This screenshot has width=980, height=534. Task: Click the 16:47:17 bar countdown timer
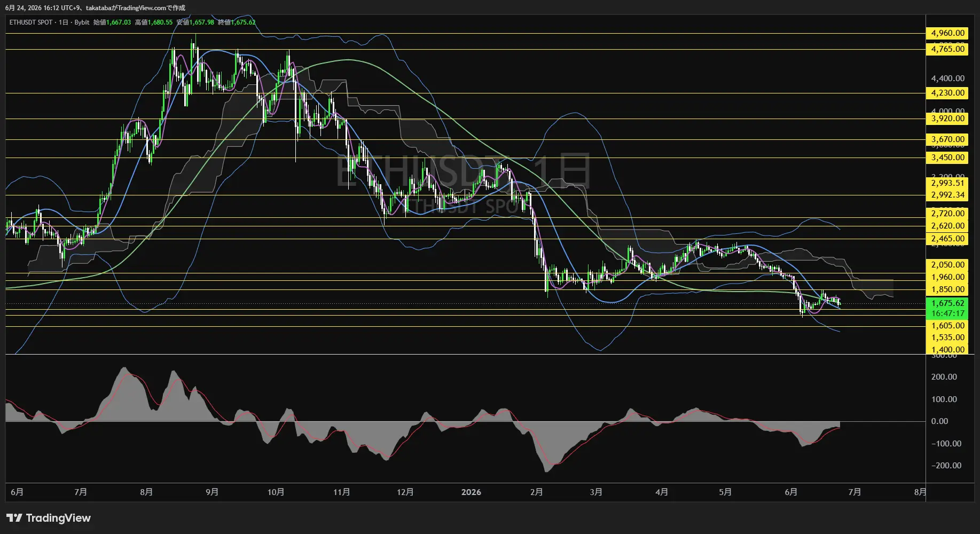tap(948, 313)
